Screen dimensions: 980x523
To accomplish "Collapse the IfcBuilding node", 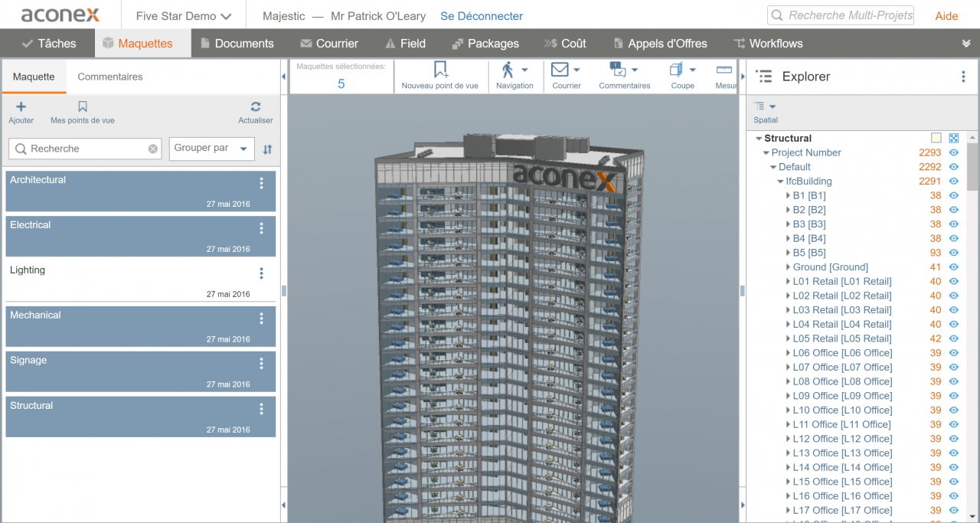I will 780,181.
